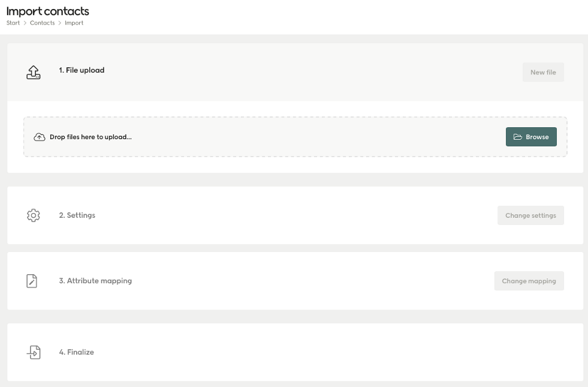The height and width of the screenshot is (387, 588).
Task: Click the 'Import contacts' page title
Action: pyautogui.click(x=48, y=11)
